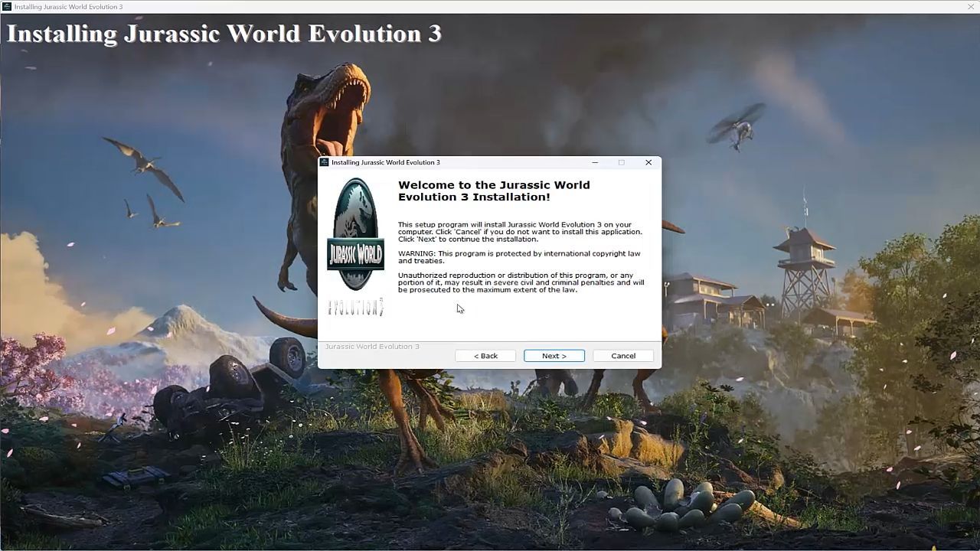Image resolution: width=980 pixels, height=551 pixels.
Task: Click the copyright WARNING paragraph text
Action: [518, 257]
